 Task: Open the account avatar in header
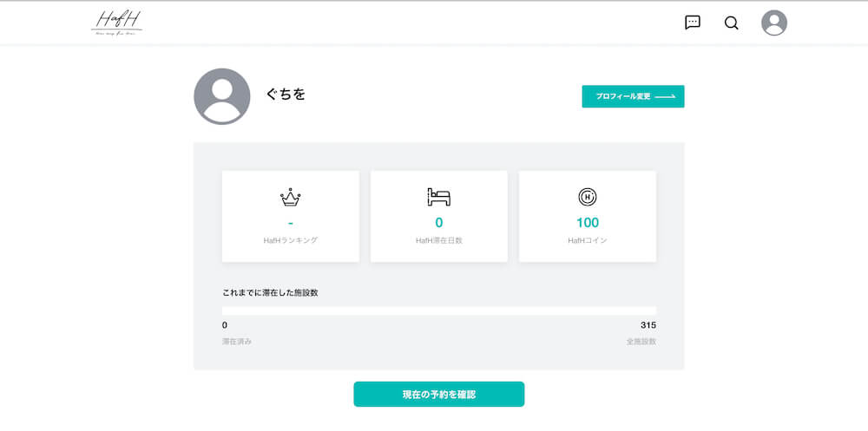point(774,23)
